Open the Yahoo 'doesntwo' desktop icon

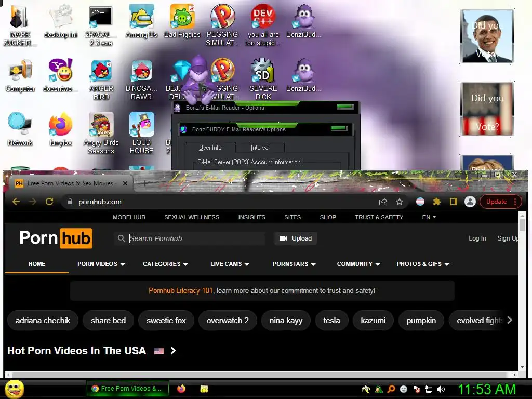click(x=60, y=75)
